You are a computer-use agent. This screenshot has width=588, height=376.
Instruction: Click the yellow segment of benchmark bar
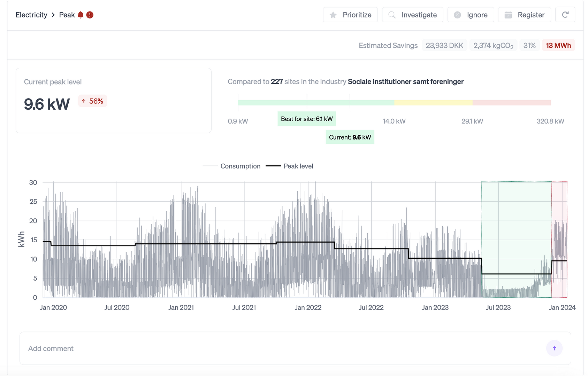433,103
